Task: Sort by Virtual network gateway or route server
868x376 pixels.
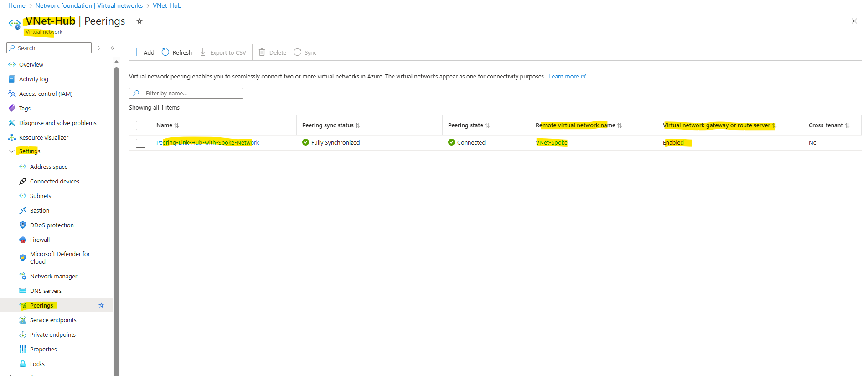Action: click(719, 125)
